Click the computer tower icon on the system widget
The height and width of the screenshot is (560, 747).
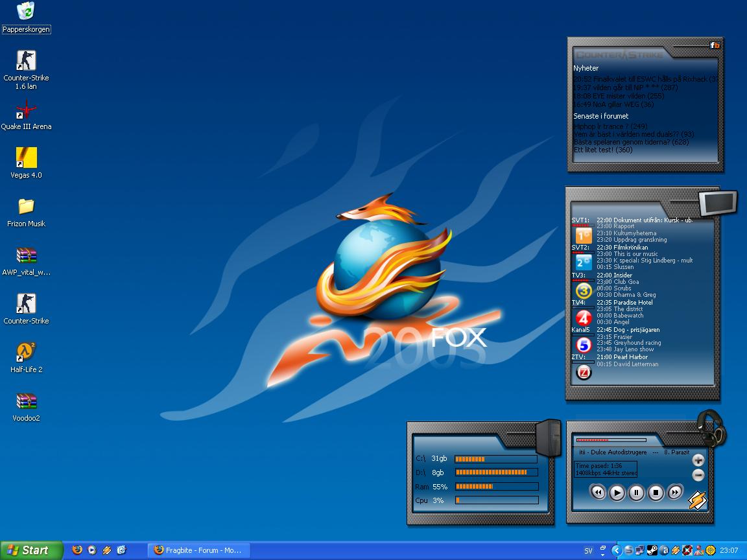[x=548, y=437]
